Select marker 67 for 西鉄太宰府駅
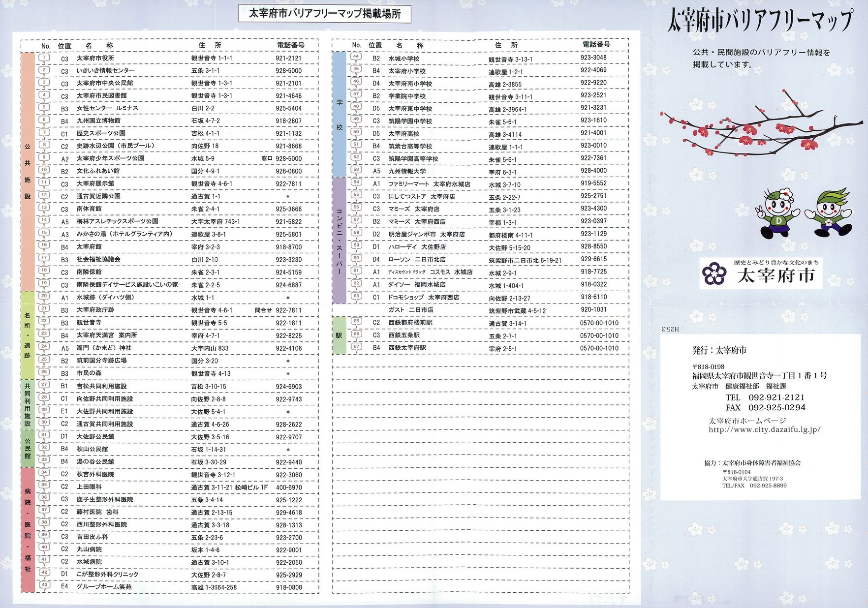 coord(356,347)
